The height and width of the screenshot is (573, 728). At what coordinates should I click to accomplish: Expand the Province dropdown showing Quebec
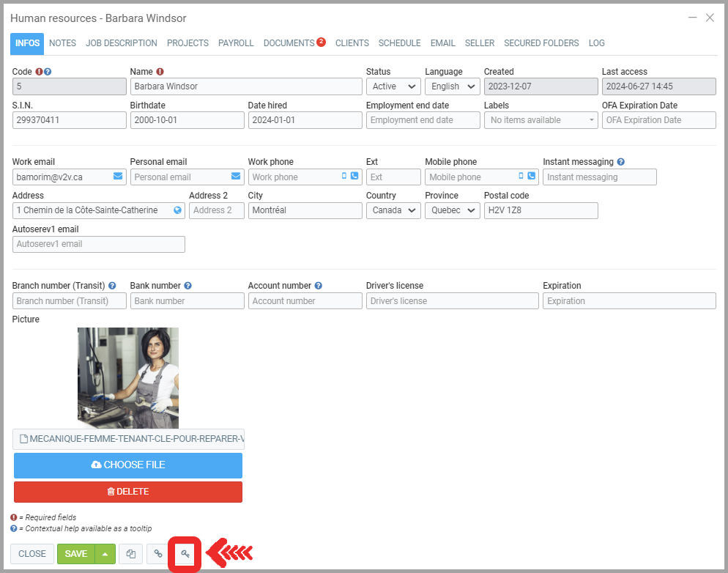point(452,210)
